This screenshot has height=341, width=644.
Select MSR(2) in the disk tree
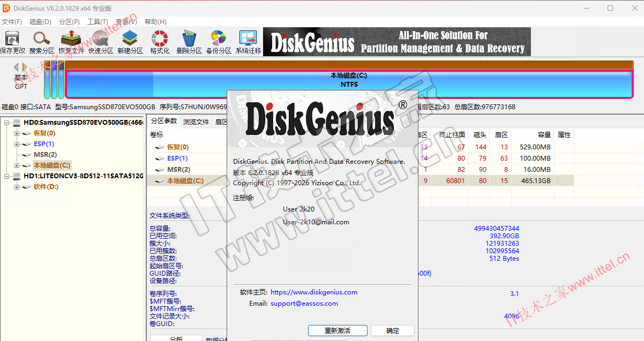[x=45, y=155]
